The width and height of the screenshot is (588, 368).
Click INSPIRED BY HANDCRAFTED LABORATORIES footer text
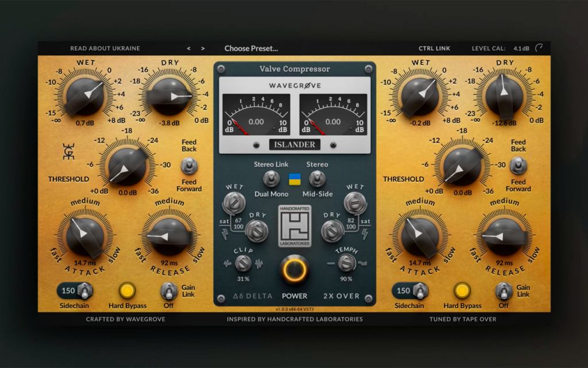(x=295, y=319)
